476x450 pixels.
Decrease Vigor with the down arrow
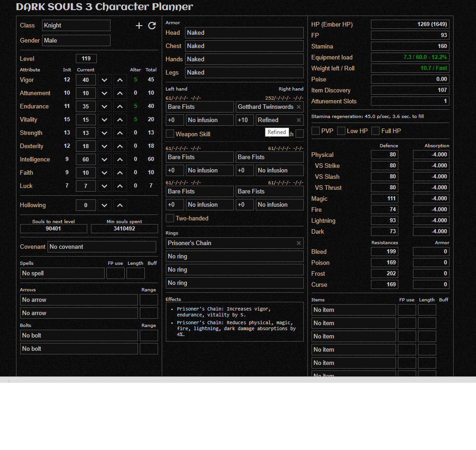(105, 80)
